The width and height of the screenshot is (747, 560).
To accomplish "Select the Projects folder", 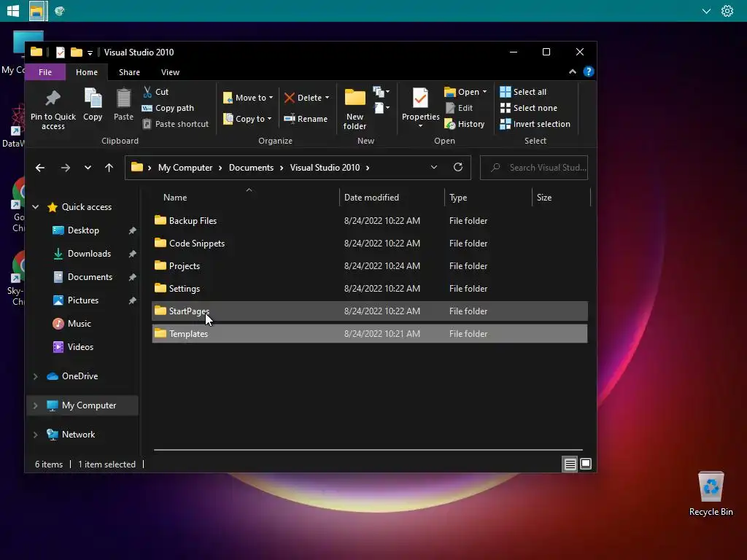I will [370, 266].
